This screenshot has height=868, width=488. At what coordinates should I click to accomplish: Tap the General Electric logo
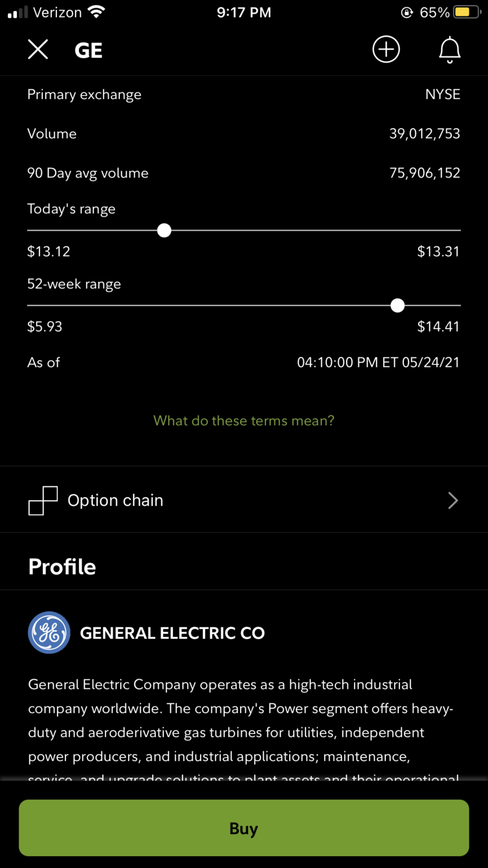[x=49, y=633]
